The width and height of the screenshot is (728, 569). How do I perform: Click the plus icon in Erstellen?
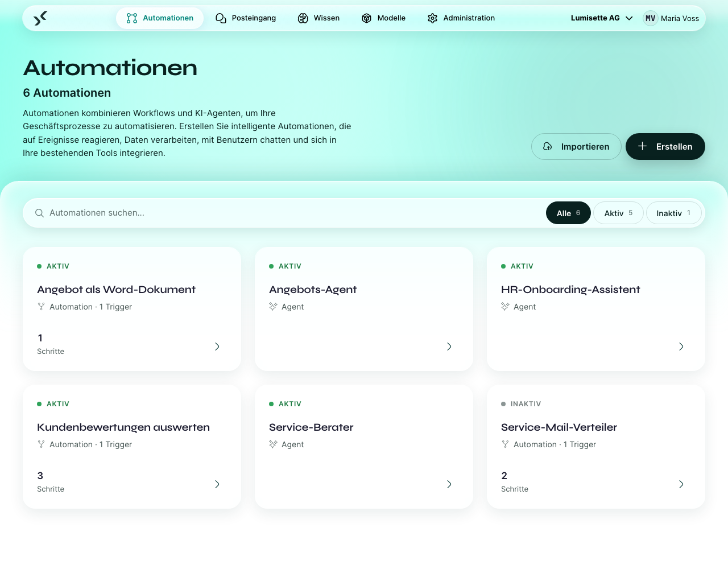click(642, 146)
